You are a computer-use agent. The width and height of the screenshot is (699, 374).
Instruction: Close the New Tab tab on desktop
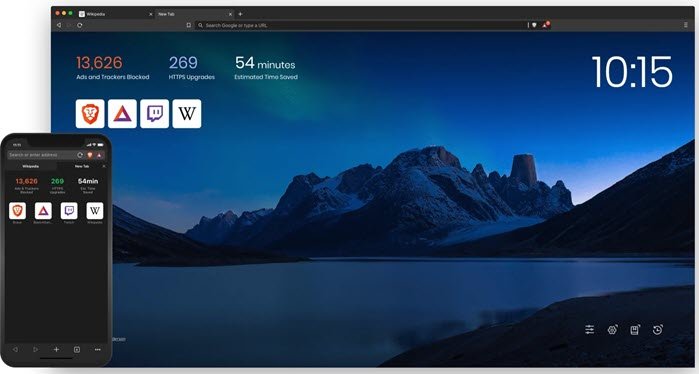pyautogui.click(x=230, y=14)
